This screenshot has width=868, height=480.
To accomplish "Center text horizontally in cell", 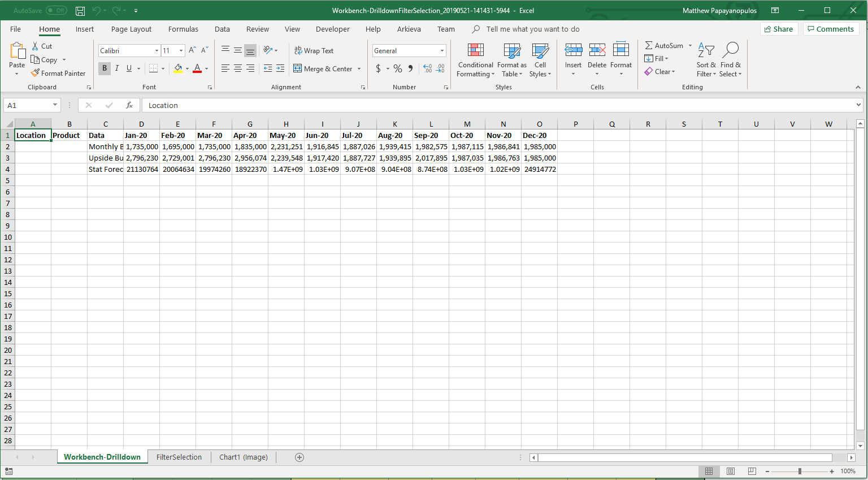I will point(238,68).
